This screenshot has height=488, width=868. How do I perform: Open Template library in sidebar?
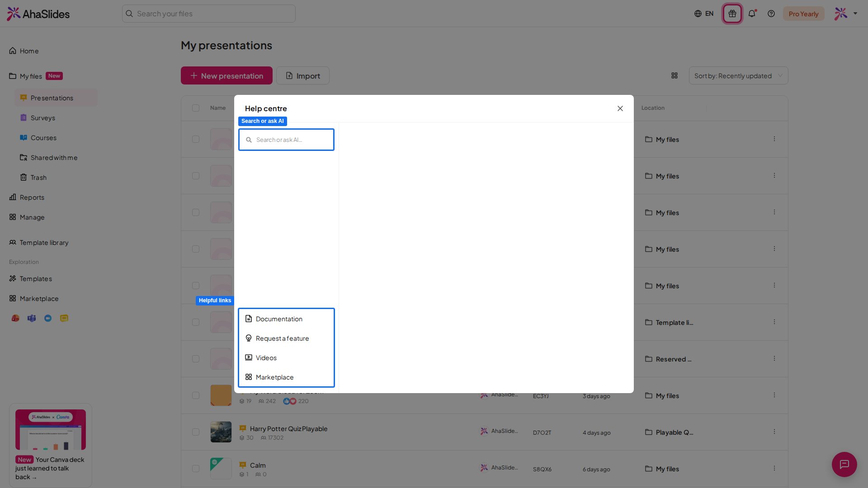click(x=39, y=243)
